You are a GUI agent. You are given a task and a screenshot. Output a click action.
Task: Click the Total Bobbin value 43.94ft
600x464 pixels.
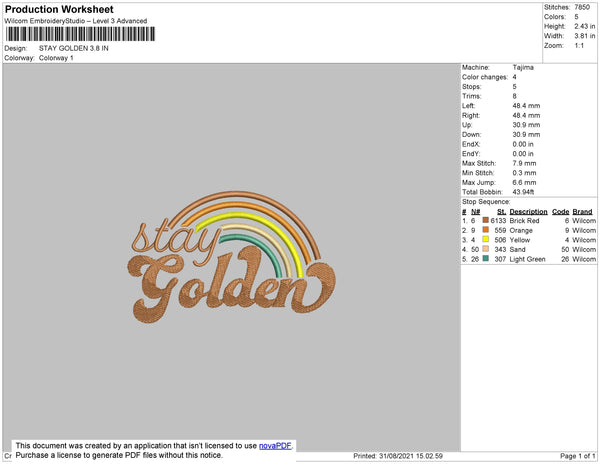point(523,192)
